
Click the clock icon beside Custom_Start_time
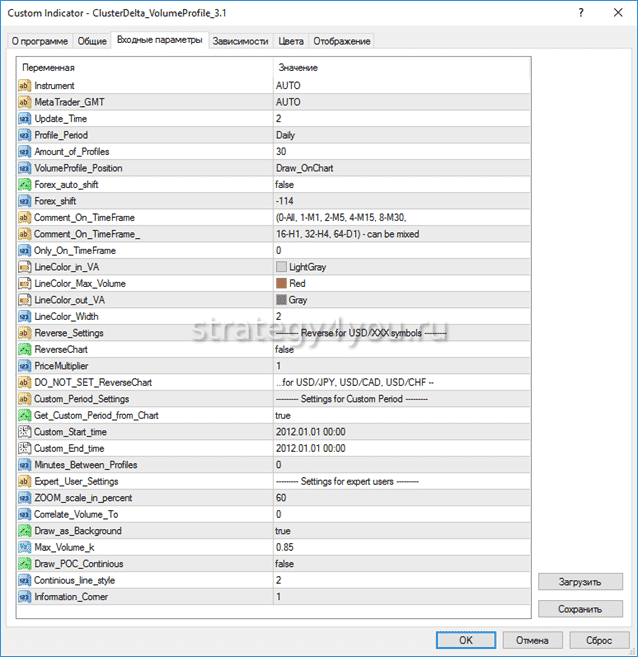coord(25,432)
